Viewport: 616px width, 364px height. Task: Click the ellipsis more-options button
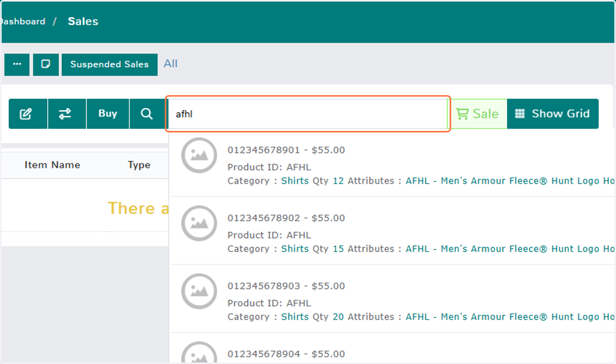(17, 65)
